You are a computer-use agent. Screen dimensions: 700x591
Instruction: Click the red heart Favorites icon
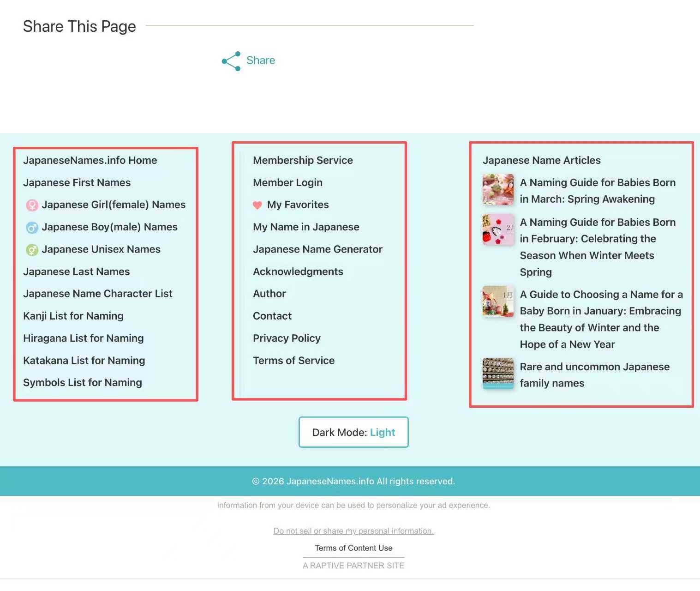257,205
